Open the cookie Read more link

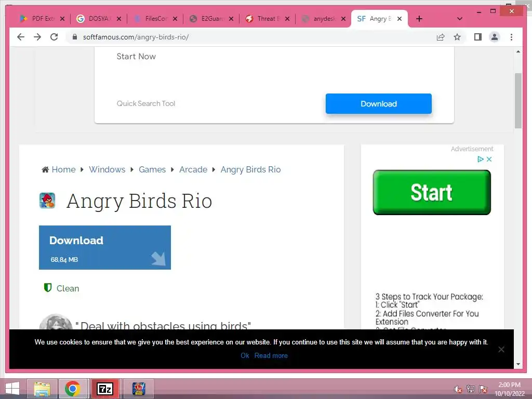(271, 355)
